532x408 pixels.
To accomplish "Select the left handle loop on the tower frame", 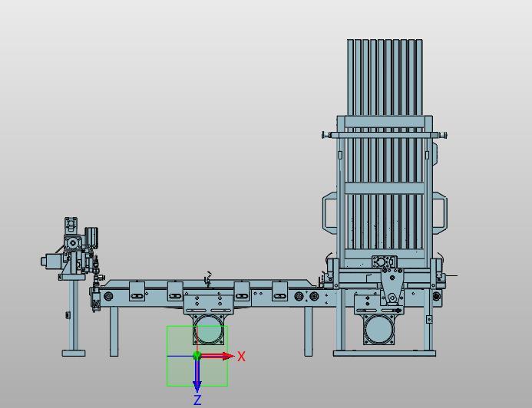I will coord(329,212).
